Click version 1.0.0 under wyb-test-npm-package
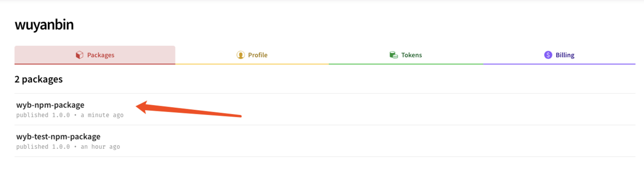The height and width of the screenshot is (191, 644). point(61,147)
